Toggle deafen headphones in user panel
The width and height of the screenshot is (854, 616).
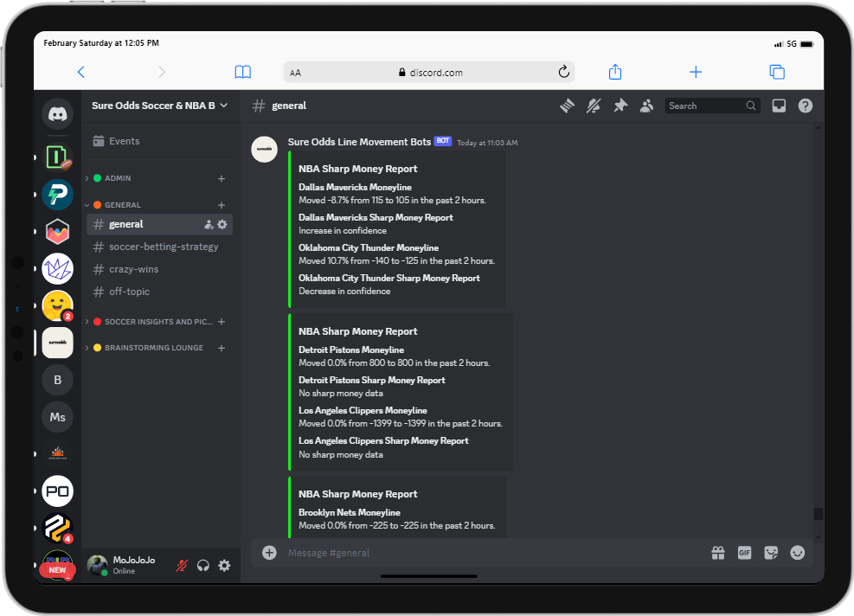pos(203,566)
